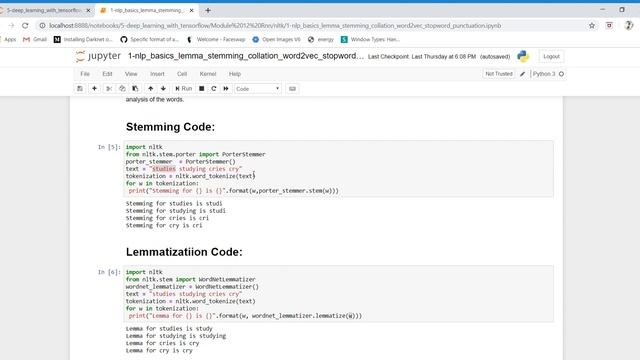The image size is (640, 360).
Task: Switch to the deep_learning_with_tensorflow browser tab
Action: (44, 10)
